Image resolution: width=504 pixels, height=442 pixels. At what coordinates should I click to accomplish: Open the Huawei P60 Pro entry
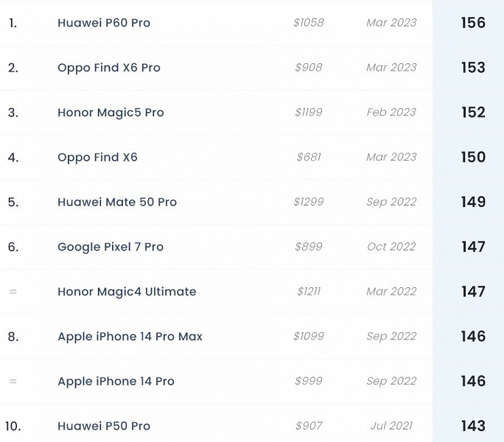[104, 23]
